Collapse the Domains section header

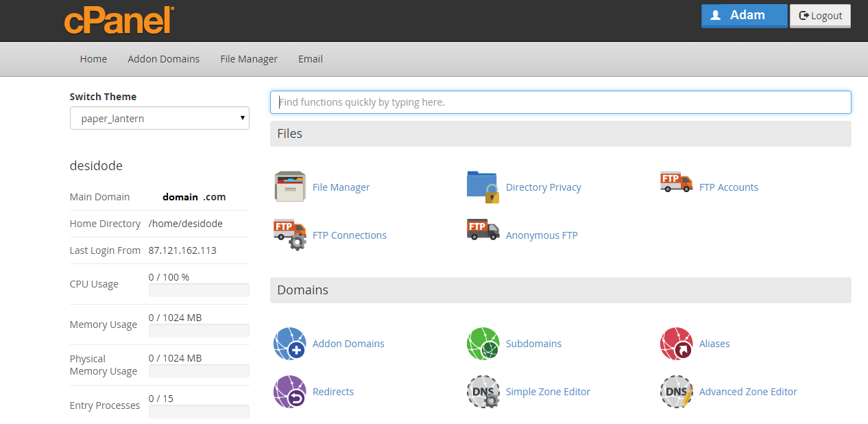pyautogui.click(x=561, y=290)
